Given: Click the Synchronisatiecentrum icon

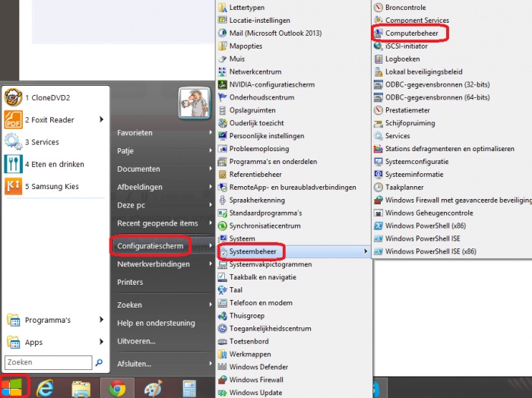Looking at the screenshot, I should [x=222, y=226].
